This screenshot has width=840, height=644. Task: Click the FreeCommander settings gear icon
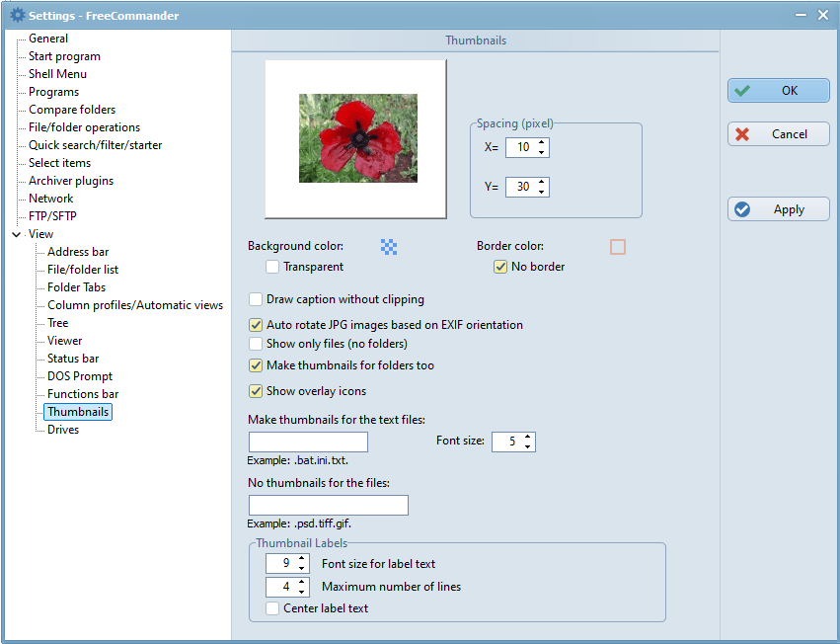point(17,15)
